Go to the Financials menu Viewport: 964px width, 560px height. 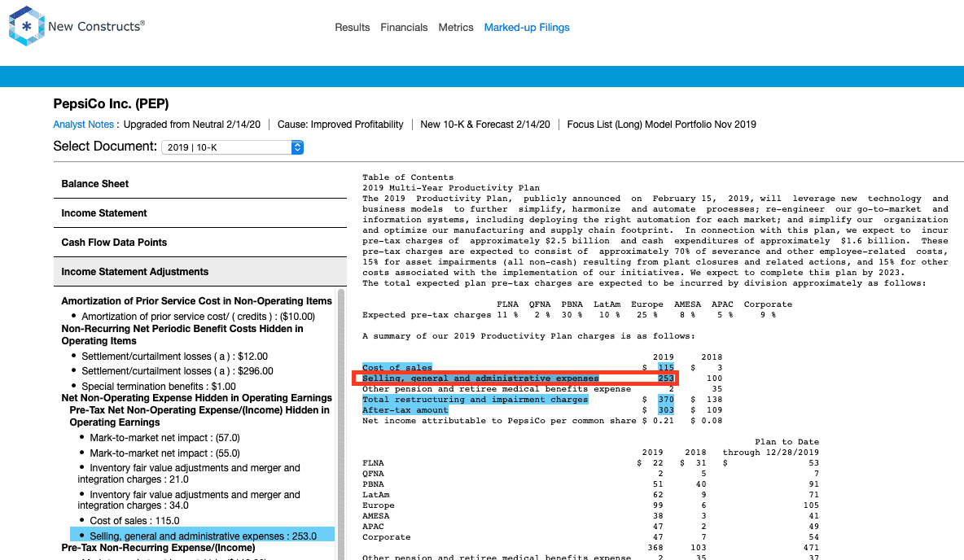[x=404, y=27]
